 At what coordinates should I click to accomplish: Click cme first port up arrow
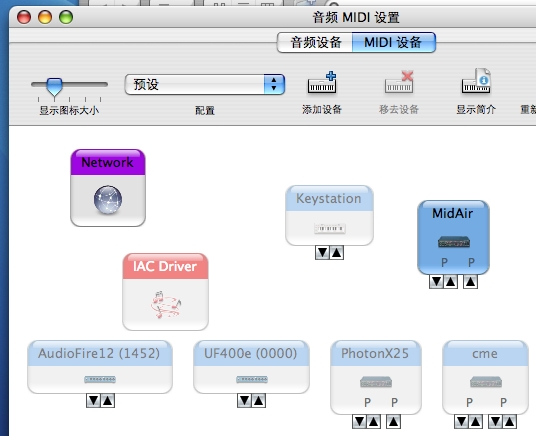(x=475, y=422)
